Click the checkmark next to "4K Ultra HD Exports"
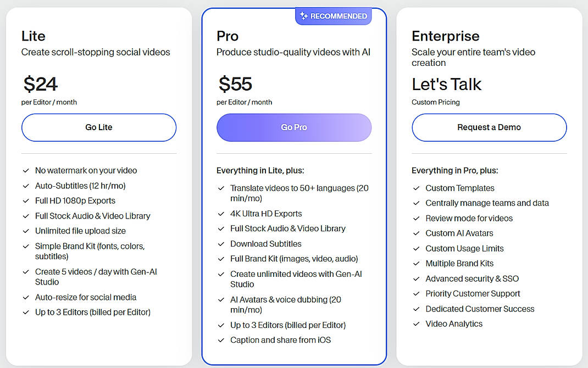Viewport: 588px width, 368px height. [x=221, y=214]
